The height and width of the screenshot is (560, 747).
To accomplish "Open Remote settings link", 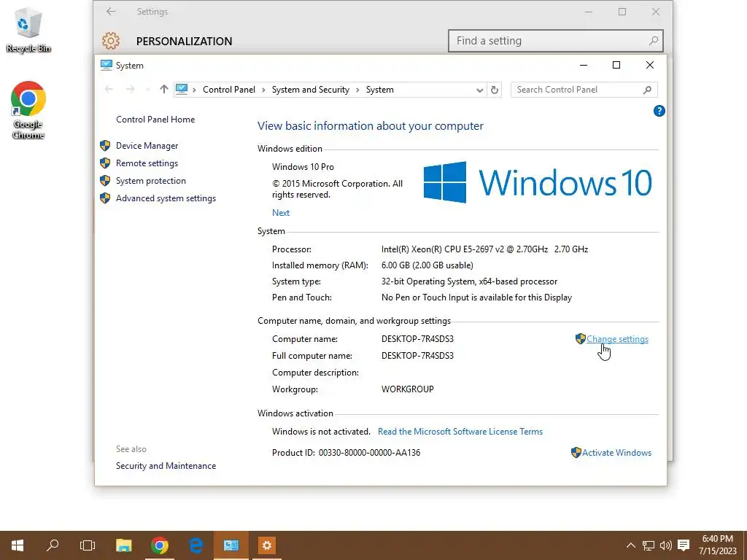I will pos(147,163).
